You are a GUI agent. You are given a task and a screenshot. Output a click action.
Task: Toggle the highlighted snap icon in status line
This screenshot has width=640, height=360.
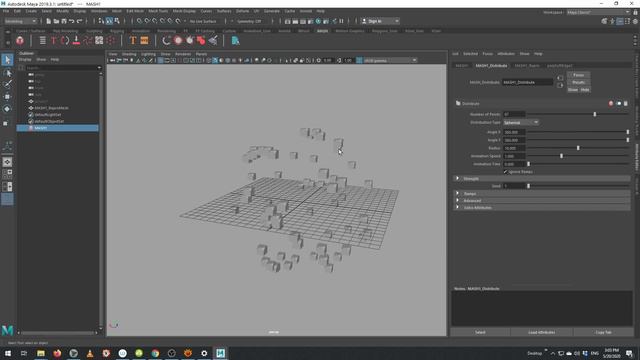click(x=109, y=21)
